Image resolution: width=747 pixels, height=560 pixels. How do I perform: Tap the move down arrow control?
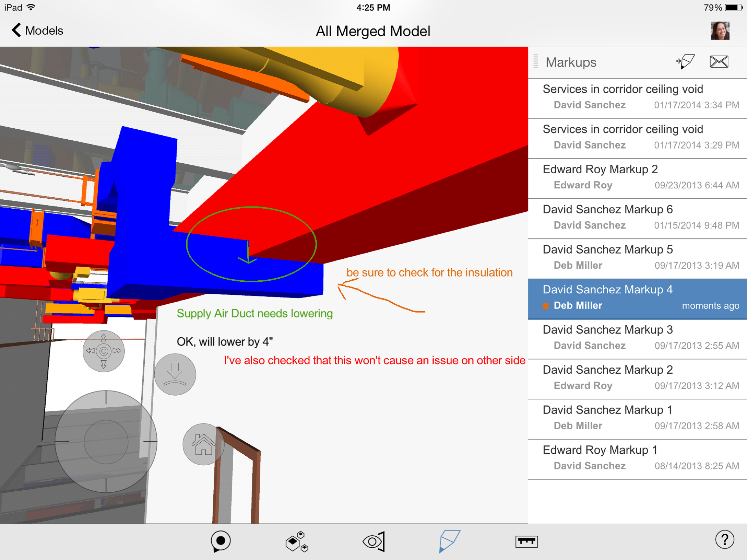pos(175,374)
